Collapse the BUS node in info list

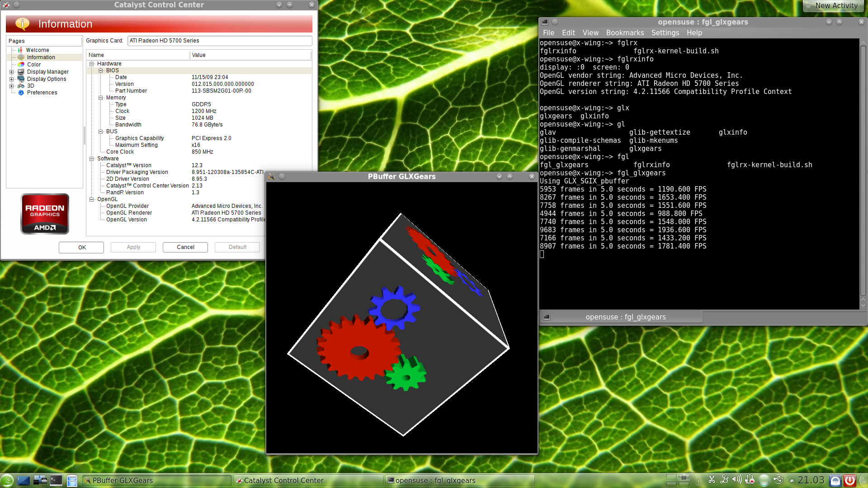pos(101,131)
